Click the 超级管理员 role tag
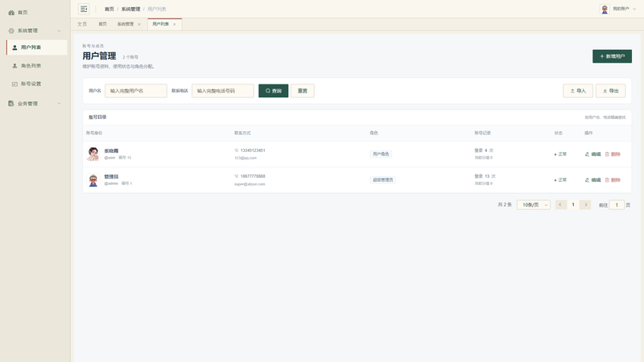Viewport: 644px width, 362px height. click(x=383, y=179)
